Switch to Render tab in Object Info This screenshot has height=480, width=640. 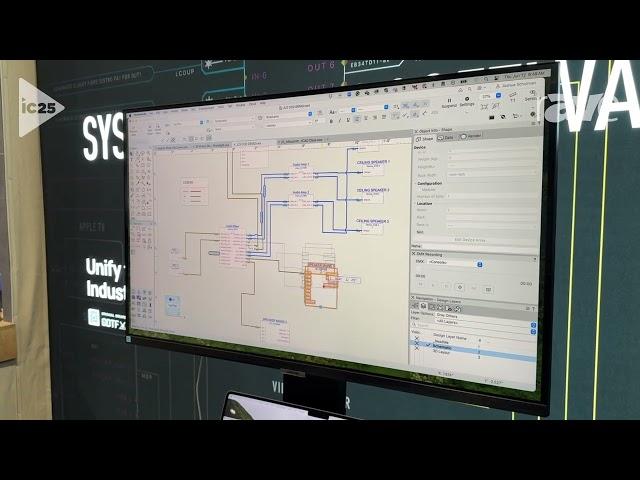(x=471, y=136)
